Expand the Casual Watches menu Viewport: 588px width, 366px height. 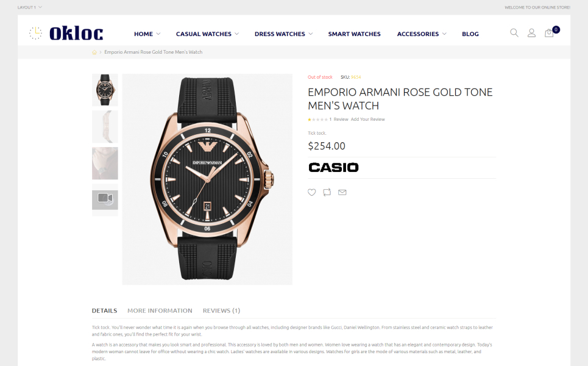[207, 34]
